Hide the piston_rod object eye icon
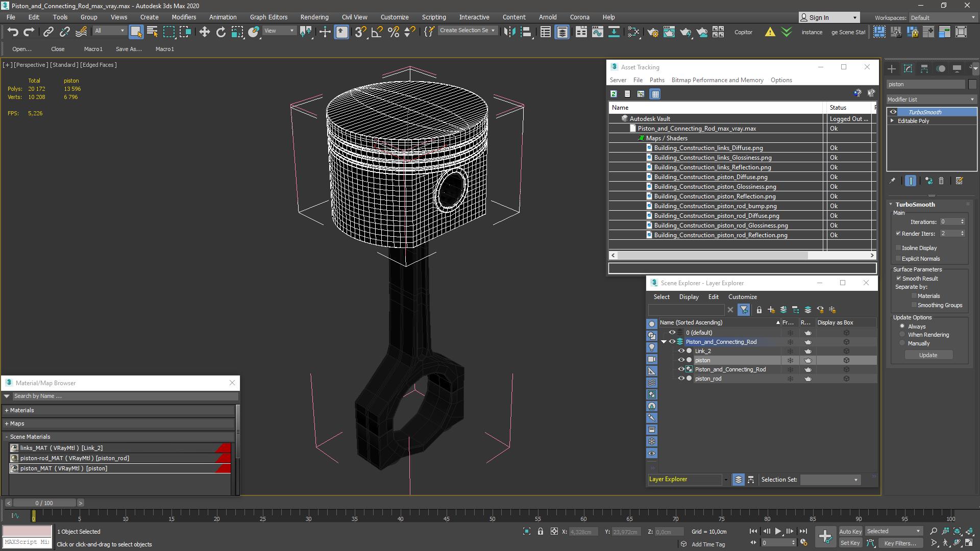Screen dimensions: 980x551 tap(681, 379)
